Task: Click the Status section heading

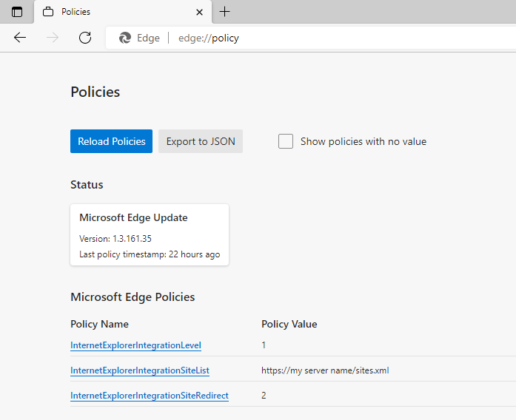Action: [x=87, y=185]
